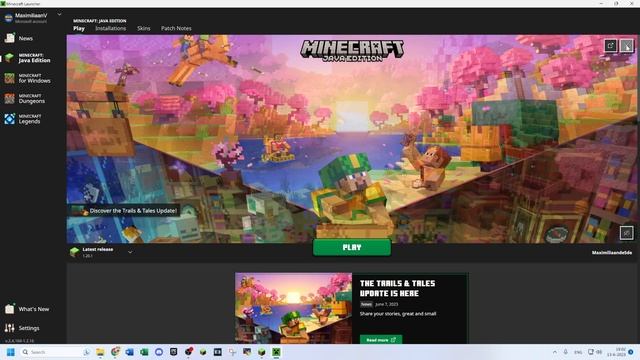
Task: Show hidden system tray icons
Action: (x=555, y=352)
